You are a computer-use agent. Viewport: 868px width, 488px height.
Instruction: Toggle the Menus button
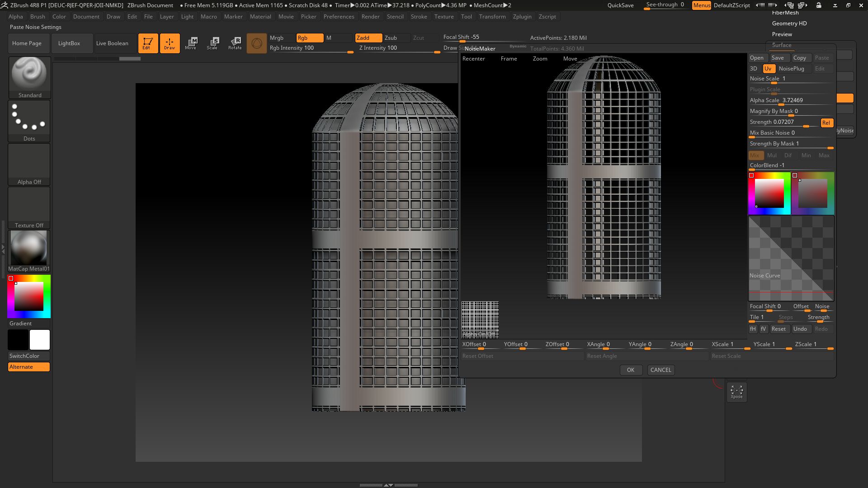[x=702, y=5]
